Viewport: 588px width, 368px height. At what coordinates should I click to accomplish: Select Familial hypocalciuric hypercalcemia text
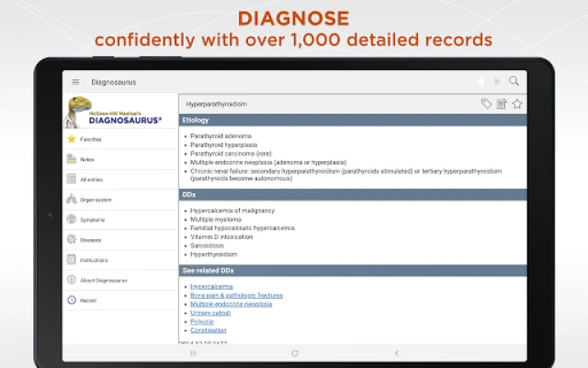pyautogui.click(x=243, y=228)
